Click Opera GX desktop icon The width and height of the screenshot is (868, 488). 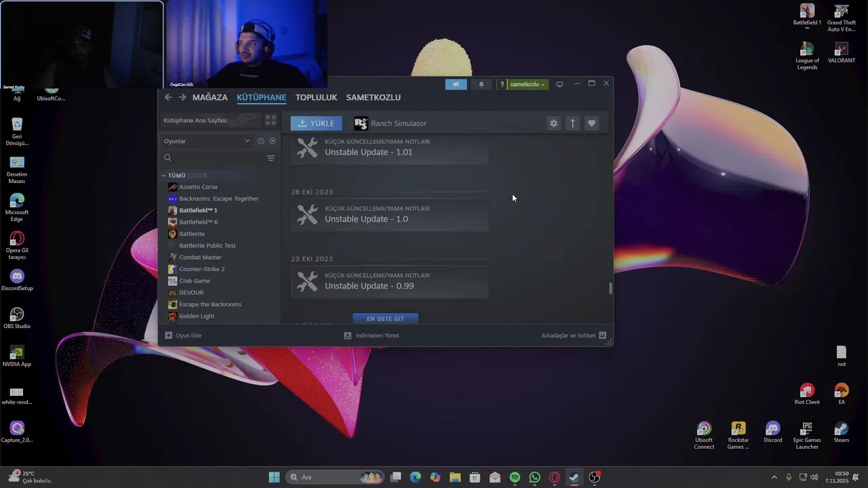[x=17, y=245]
